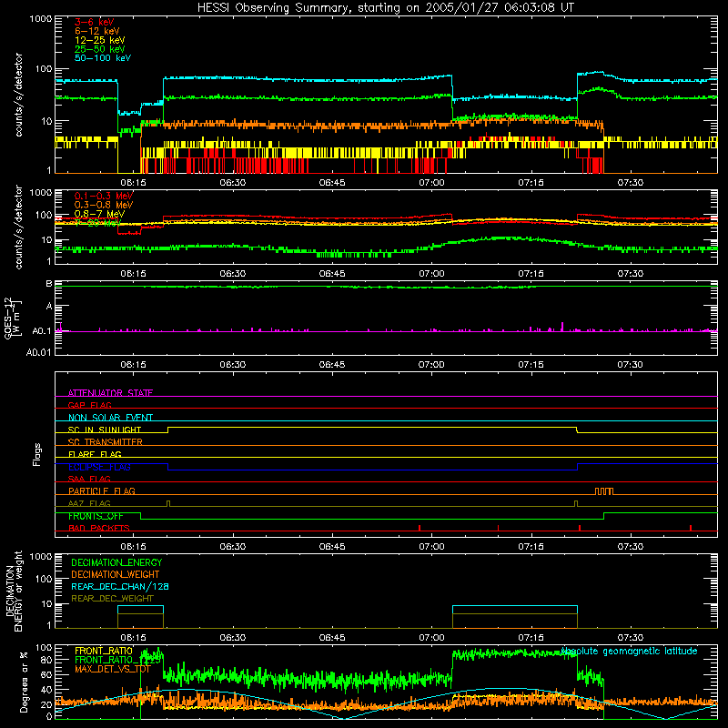Pick the NON_SOLAR_EVENT flag label

(x=110, y=418)
